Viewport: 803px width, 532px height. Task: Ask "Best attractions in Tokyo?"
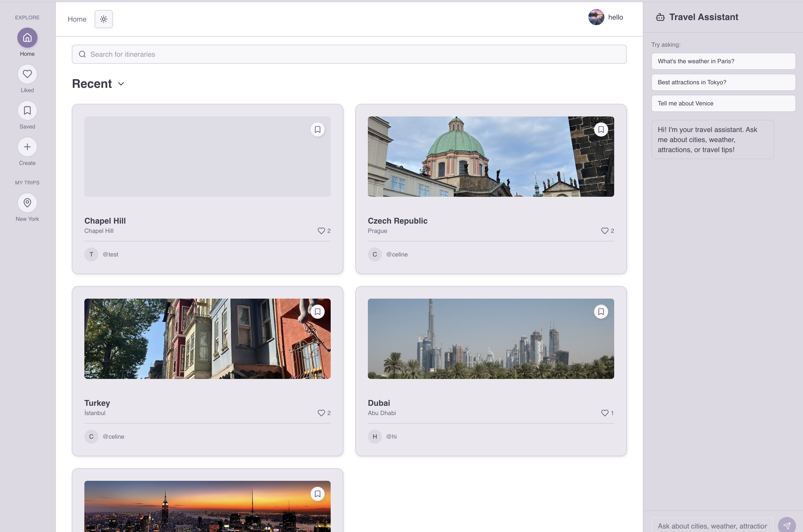[x=723, y=83]
